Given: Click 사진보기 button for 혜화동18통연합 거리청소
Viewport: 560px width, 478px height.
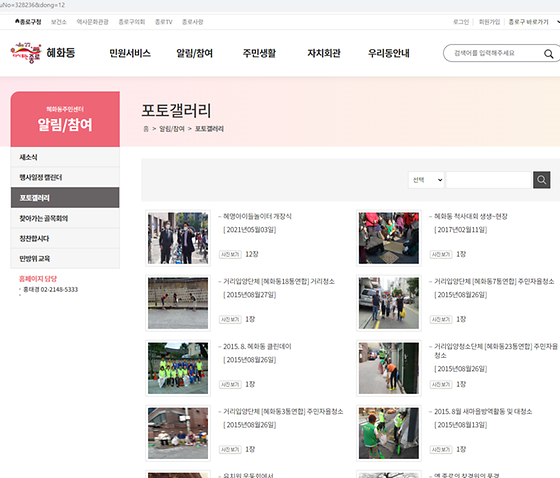Looking at the screenshot, I should [x=230, y=319].
